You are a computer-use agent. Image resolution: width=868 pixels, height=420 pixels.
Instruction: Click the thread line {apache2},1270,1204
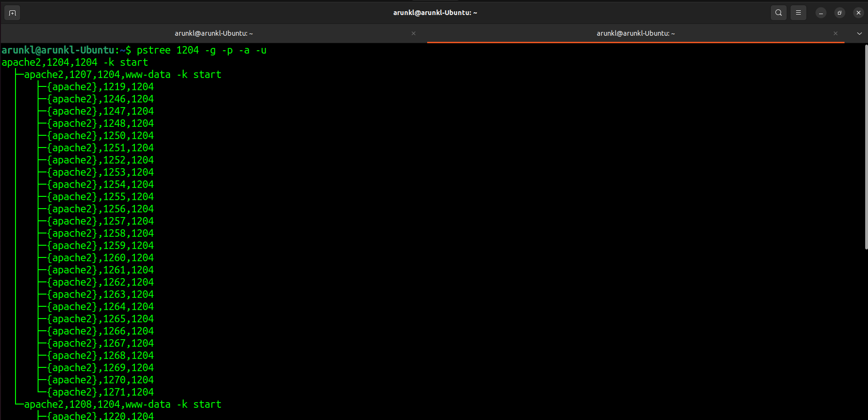pos(100,380)
